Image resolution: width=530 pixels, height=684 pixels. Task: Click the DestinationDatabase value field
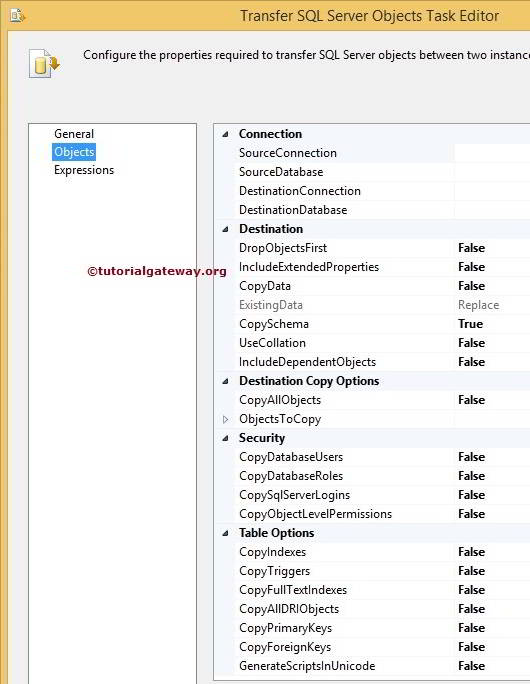pos(492,210)
